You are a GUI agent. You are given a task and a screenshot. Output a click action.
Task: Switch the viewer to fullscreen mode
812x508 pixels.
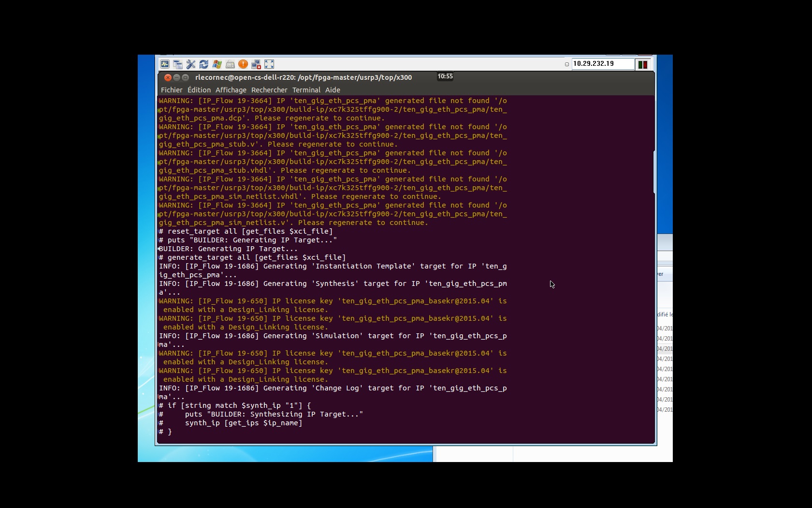point(269,64)
